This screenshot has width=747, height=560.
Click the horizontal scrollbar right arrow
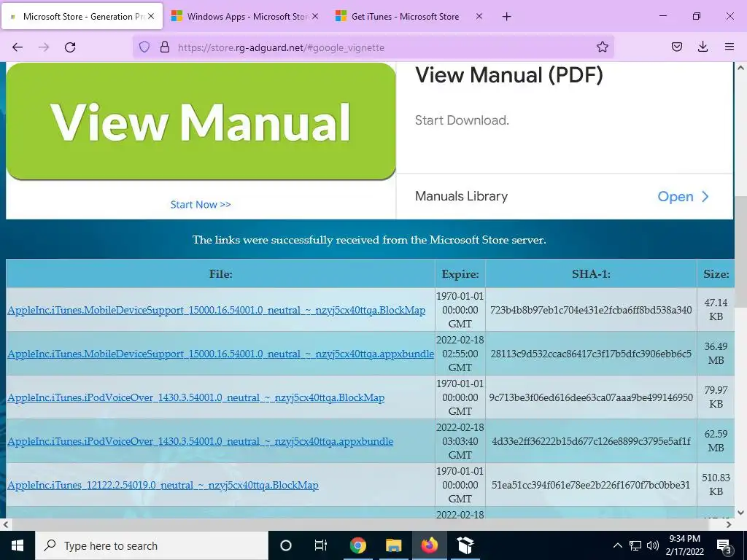[x=729, y=524]
